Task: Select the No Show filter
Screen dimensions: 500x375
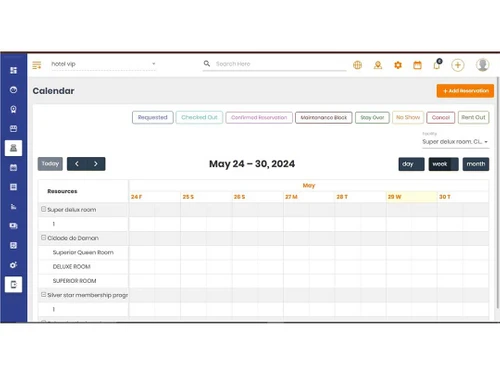Action: tap(408, 117)
